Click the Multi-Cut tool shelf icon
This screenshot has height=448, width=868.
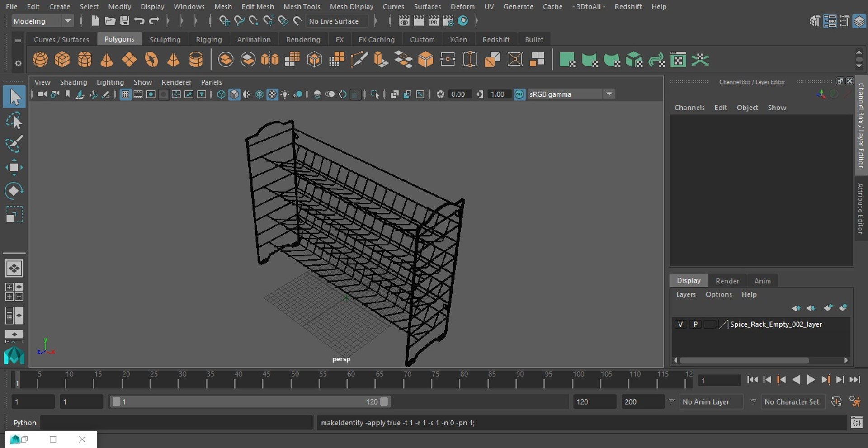click(x=359, y=59)
